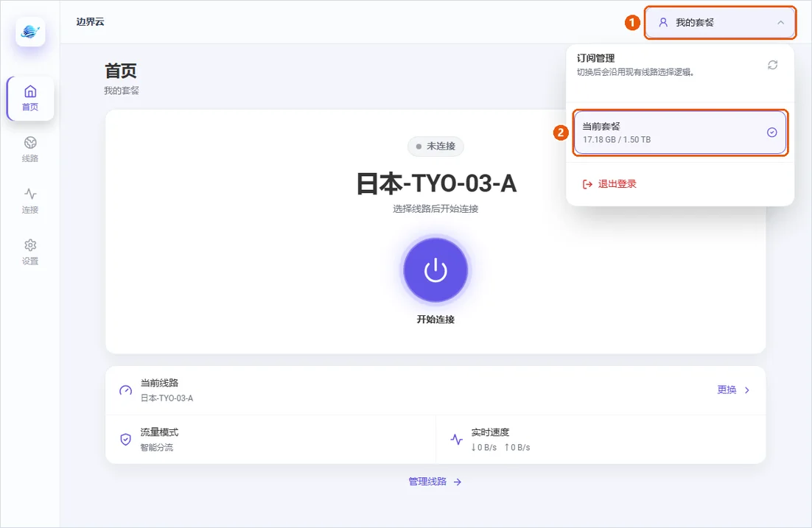Click the 17.18 GB / 1.50 TB usage text
Image resolution: width=812 pixels, height=528 pixels.
pyautogui.click(x=617, y=140)
